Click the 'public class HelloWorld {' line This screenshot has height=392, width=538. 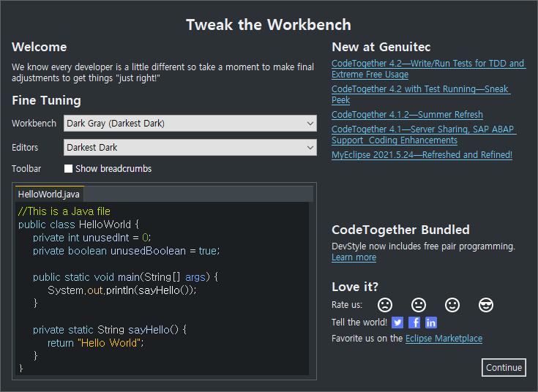click(78, 225)
